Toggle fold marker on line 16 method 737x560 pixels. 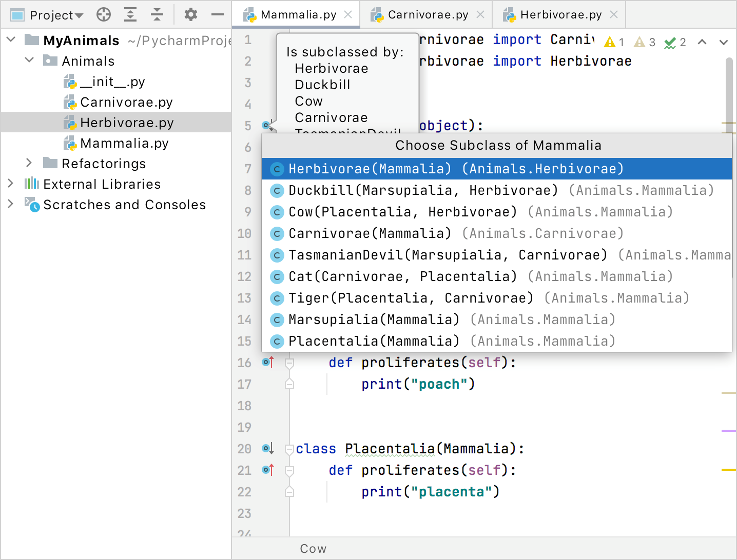[289, 363]
